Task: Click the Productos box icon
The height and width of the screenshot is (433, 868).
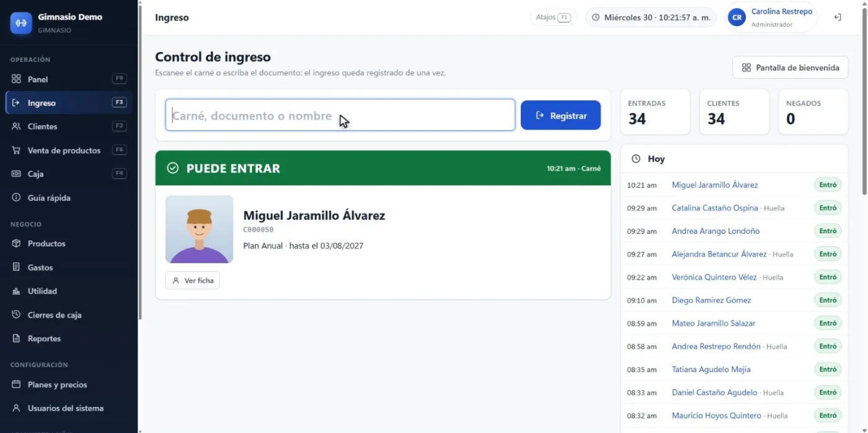Action: click(16, 244)
